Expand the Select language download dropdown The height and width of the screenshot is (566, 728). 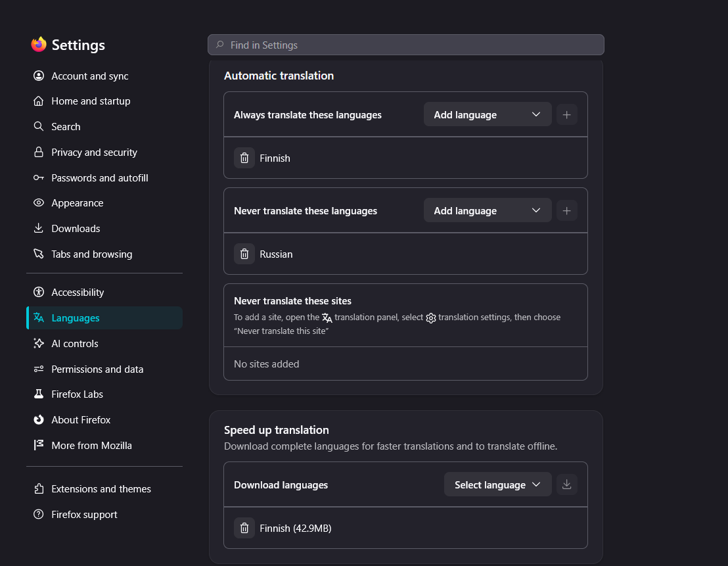click(498, 484)
